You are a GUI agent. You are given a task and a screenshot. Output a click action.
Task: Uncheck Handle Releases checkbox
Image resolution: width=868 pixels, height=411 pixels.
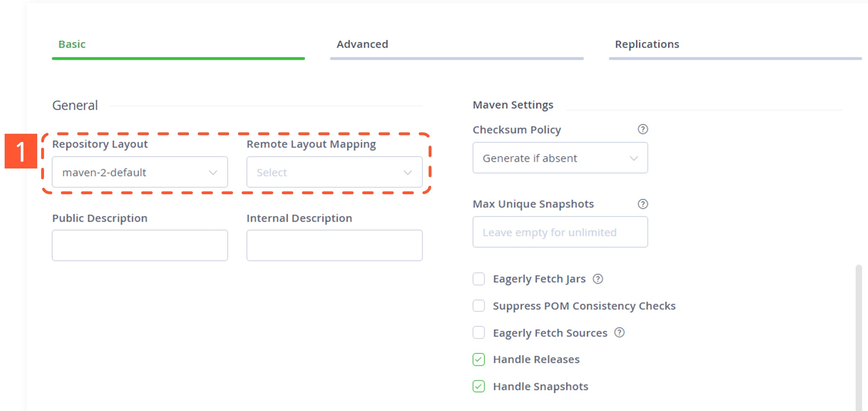pos(479,359)
